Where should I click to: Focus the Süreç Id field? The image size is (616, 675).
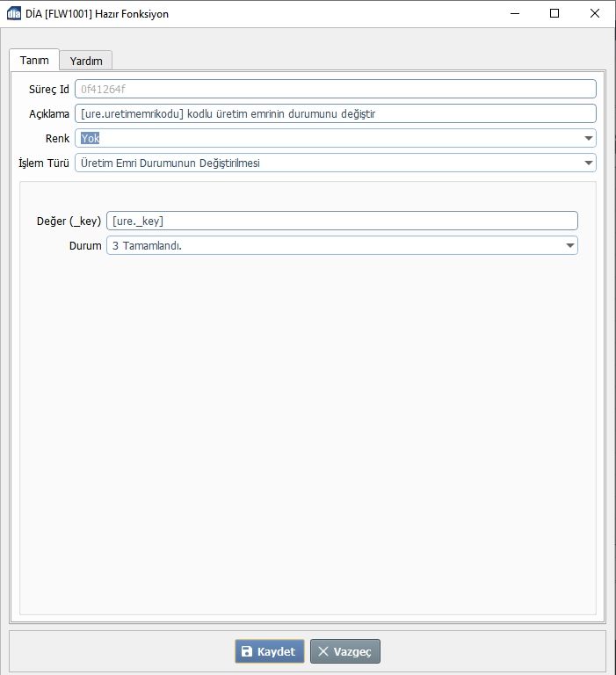pos(335,89)
